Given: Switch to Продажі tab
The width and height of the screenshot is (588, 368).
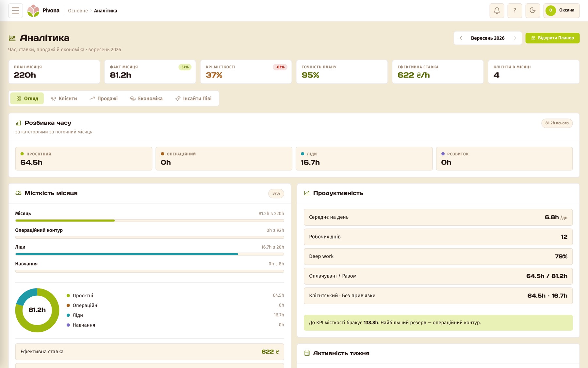Looking at the screenshot, I should pyautogui.click(x=104, y=98).
